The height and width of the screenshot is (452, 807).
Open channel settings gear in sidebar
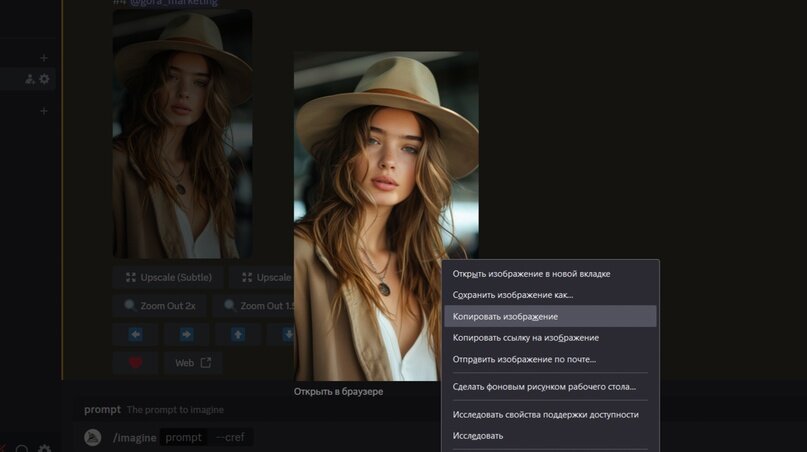(44, 79)
